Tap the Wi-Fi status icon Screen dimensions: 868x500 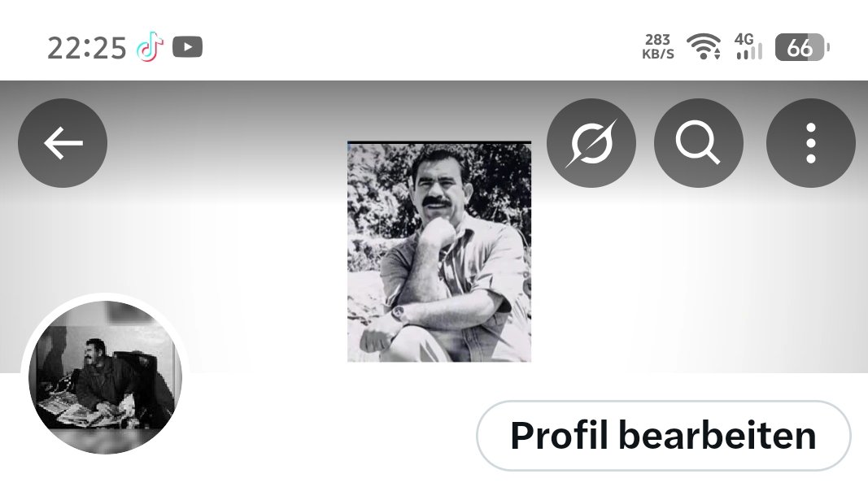tap(704, 46)
